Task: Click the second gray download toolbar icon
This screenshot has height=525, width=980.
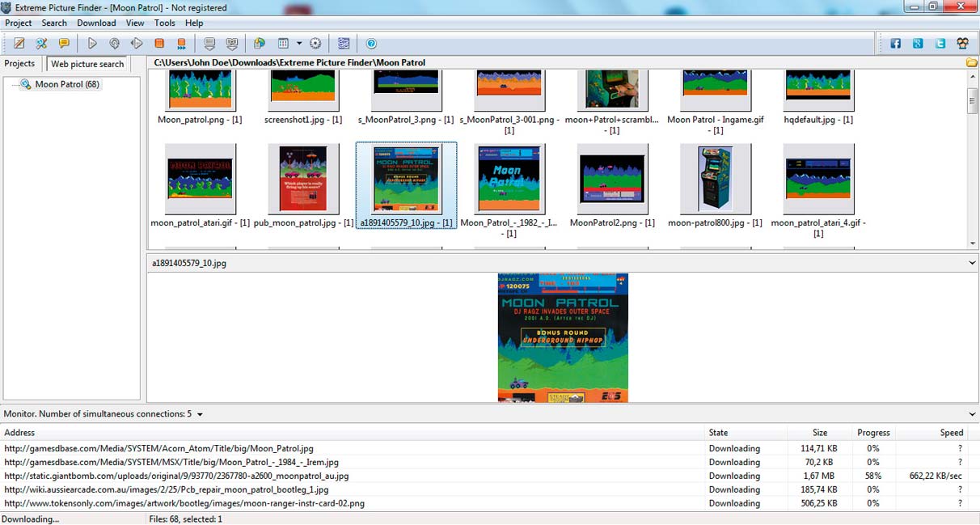Action: click(x=232, y=44)
